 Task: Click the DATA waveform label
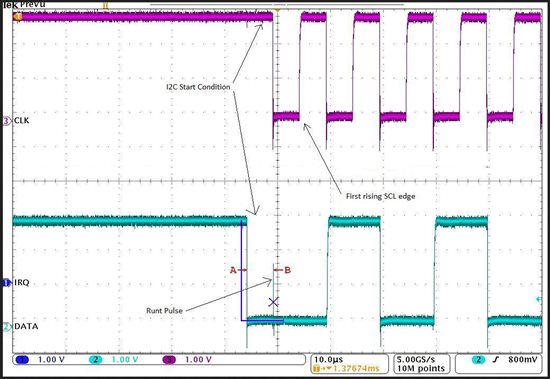click(x=26, y=326)
